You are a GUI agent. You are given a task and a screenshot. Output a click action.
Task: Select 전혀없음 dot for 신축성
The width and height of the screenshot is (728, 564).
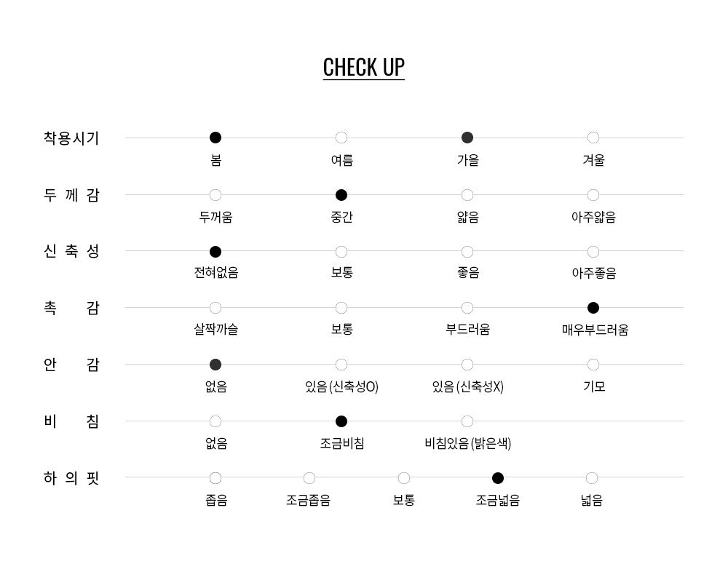[215, 252]
